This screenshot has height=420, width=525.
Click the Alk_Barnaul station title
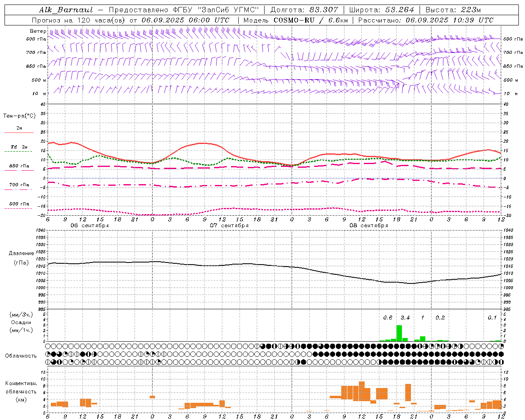coord(66,10)
